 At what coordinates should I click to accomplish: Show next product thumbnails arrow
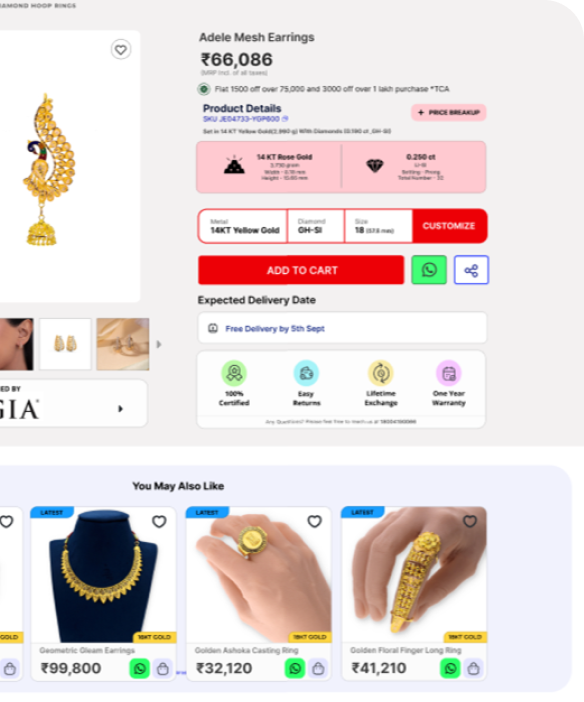[159, 344]
